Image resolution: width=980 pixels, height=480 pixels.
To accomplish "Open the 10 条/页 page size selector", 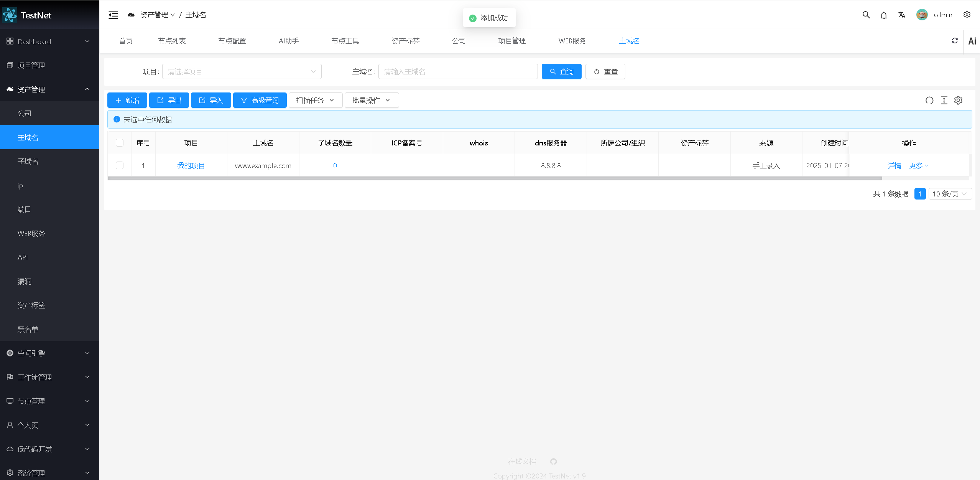I will (x=949, y=194).
